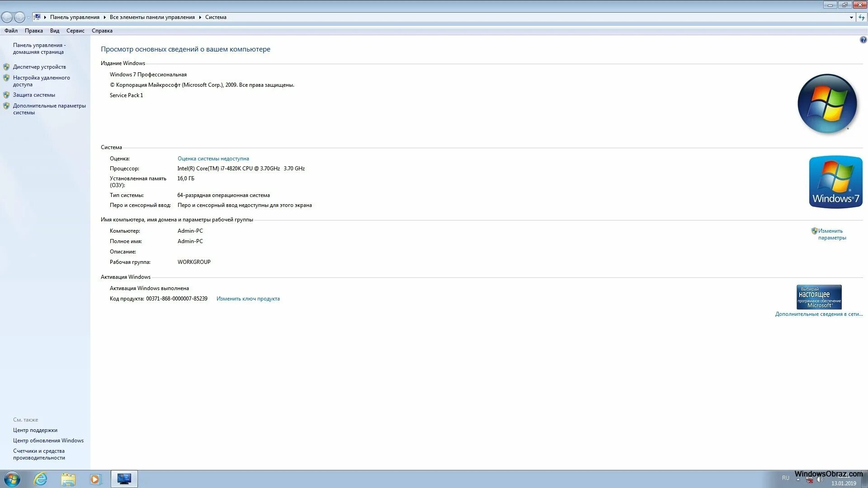Open Windows Explorer from the taskbar
868x488 pixels.
pos(68,479)
